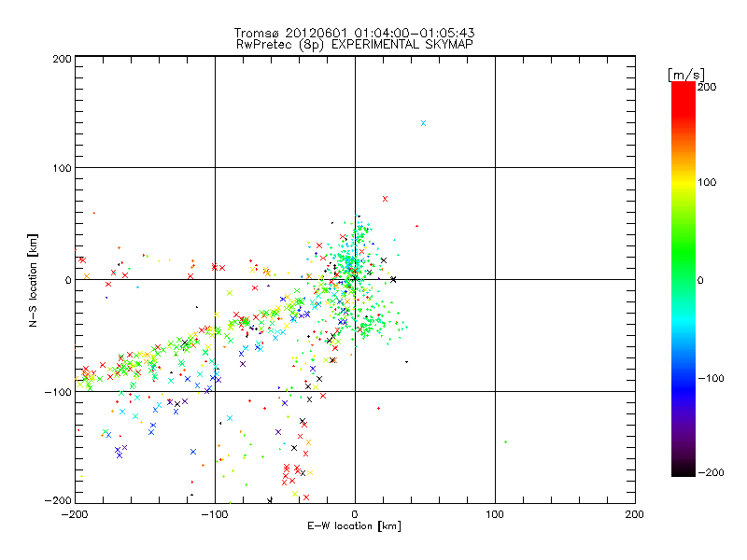Click the colorbar value '-100'
Image resolution: width=747 pixels, height=560 pixels.
tap(711, 378)
